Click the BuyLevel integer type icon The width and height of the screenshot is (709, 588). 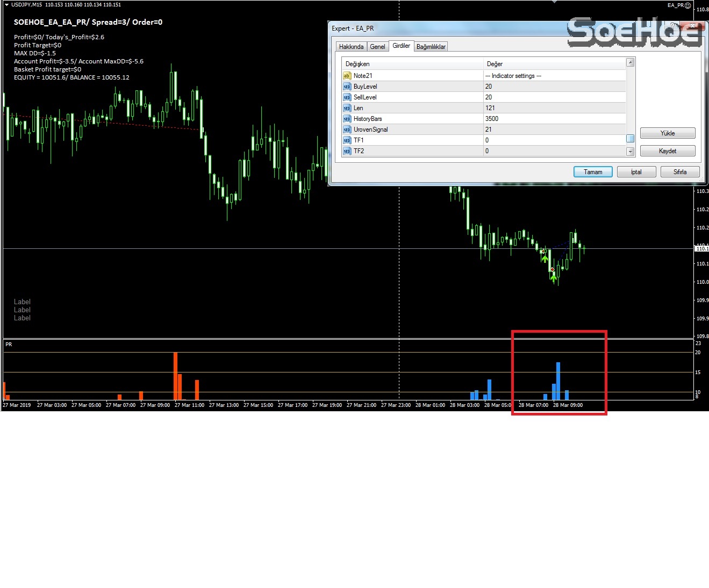347,87
